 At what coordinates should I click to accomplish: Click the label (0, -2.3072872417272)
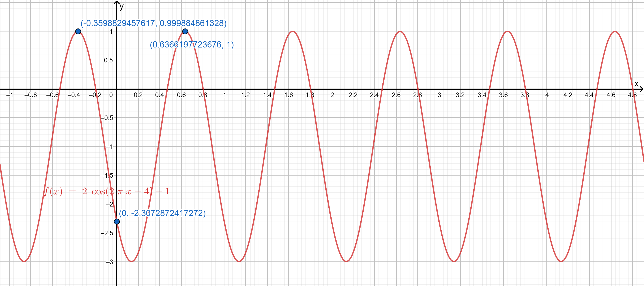pyautogui.click(x=162, y=213)
